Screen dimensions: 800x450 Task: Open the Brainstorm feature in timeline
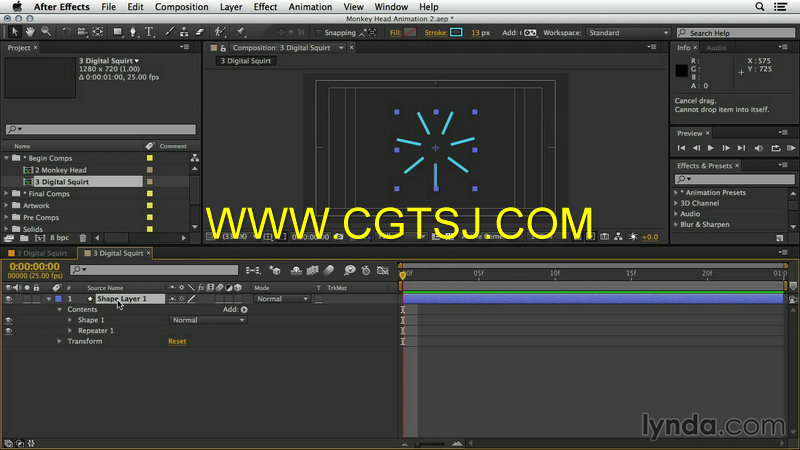(349, 270)
